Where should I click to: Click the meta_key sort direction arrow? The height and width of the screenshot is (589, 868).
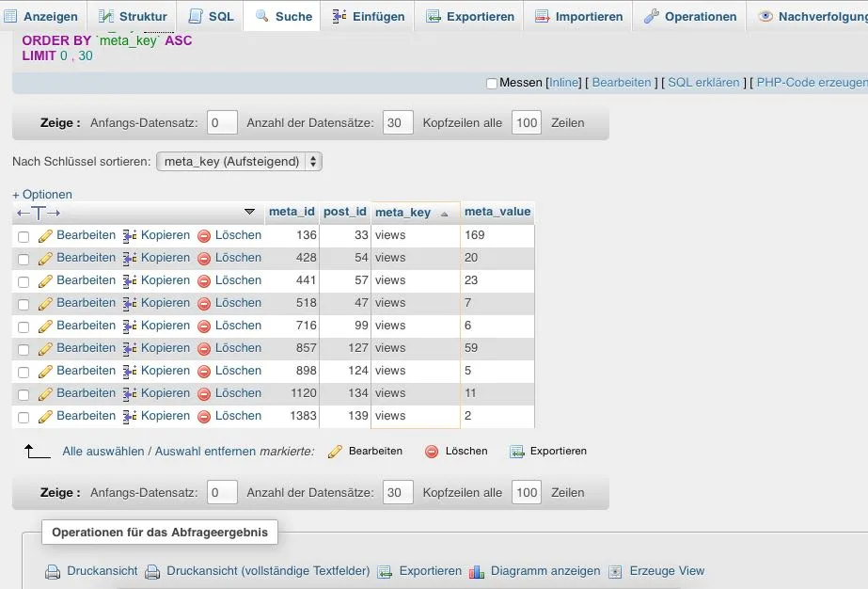(444, 214)
